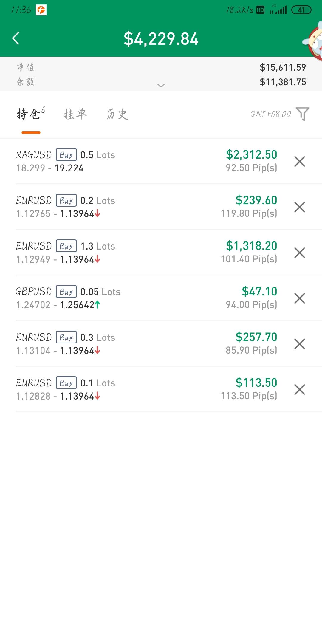Close the EURUSD 0.3 Lots position
The image size is (322, 644).
point(299,344)
